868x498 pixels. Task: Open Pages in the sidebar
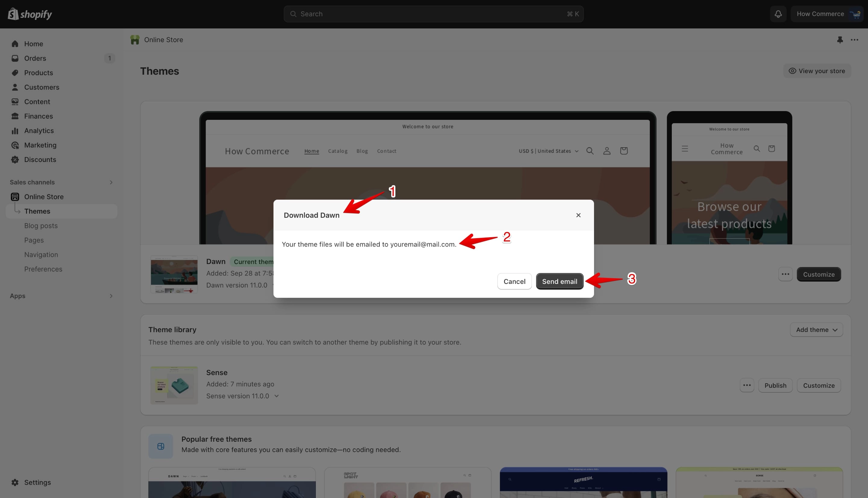pos(34,240)
